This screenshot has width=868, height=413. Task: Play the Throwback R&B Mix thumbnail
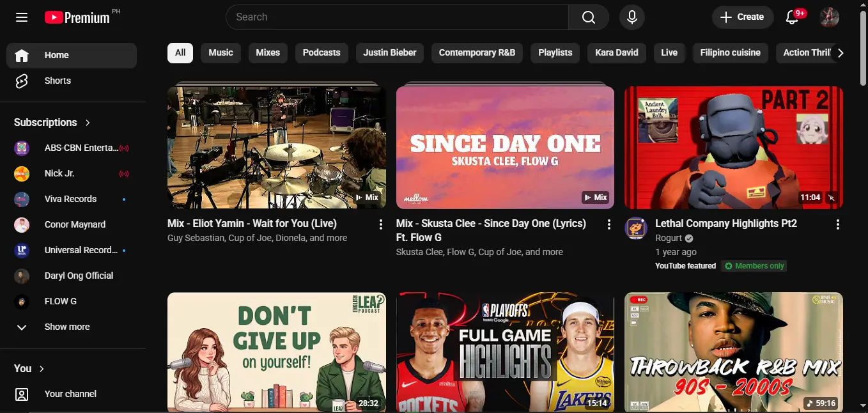734,352
